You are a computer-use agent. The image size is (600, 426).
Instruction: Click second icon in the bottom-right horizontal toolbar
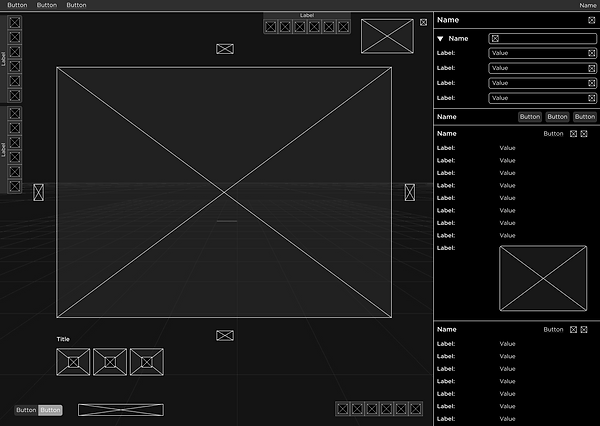[x=357, y=409]
